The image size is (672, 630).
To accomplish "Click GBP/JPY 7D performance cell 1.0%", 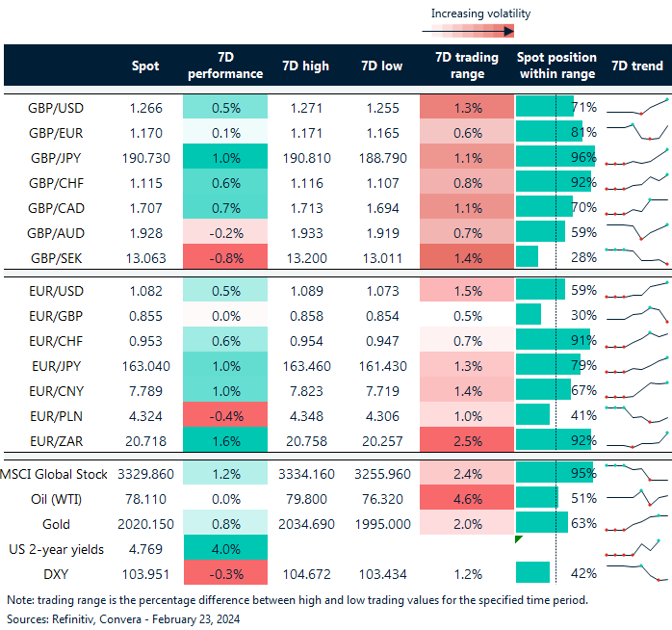I will click(x=225, y=156).
